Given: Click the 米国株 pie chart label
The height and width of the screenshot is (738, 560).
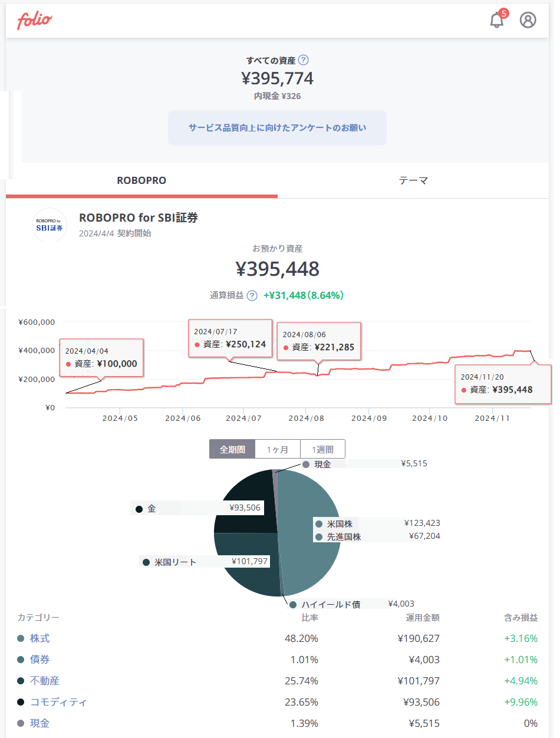Looking at the screenshot, I should tap(340, 523).
